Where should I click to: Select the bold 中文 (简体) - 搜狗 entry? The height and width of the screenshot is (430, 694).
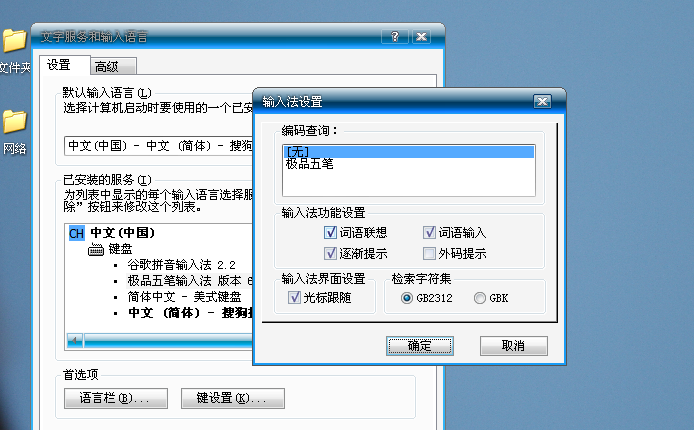click(190, 313)
